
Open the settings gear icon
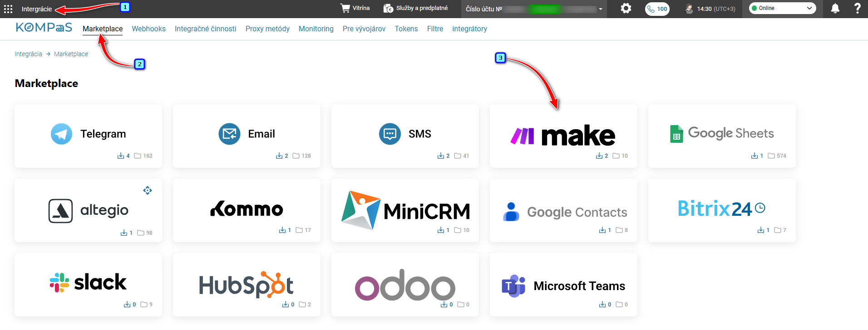626,8
